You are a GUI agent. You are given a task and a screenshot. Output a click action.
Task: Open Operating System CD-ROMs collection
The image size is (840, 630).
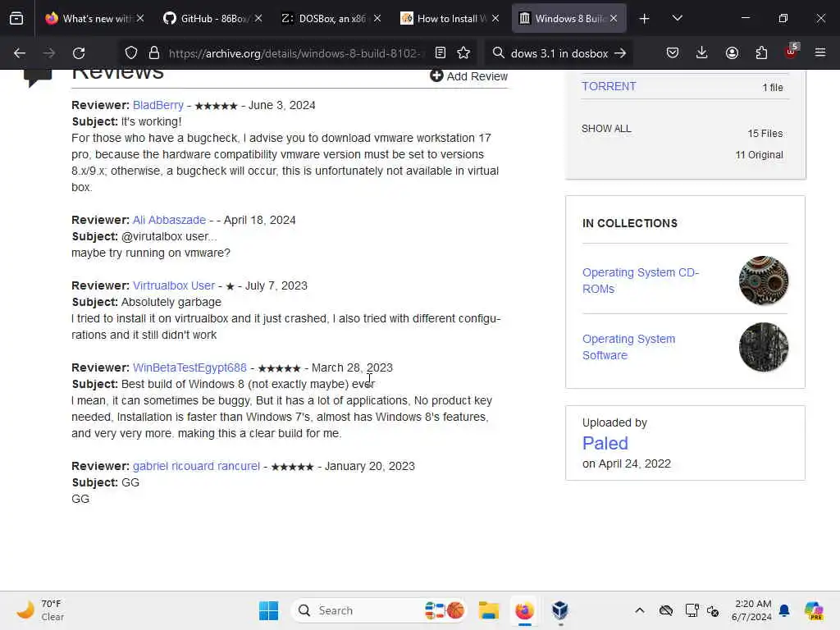point(640,281)
